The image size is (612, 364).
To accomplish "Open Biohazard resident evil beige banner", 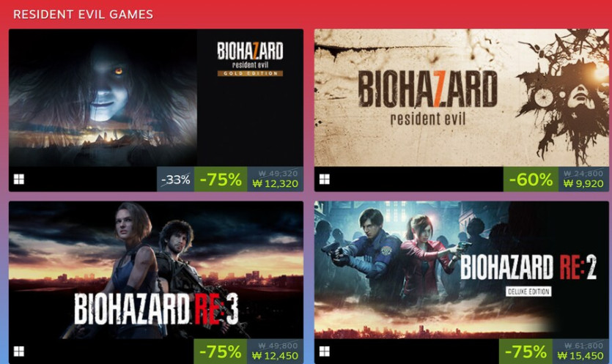I will click(x=461, y=97).
